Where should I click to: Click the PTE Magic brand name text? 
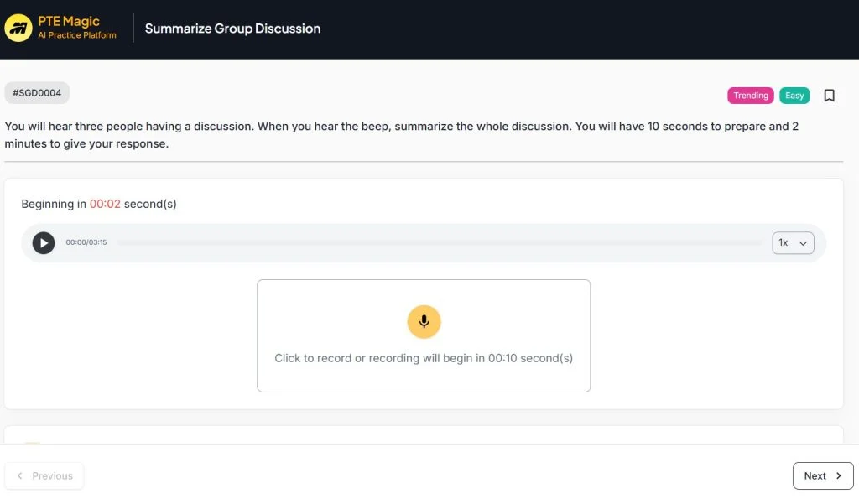coord(69,21)
